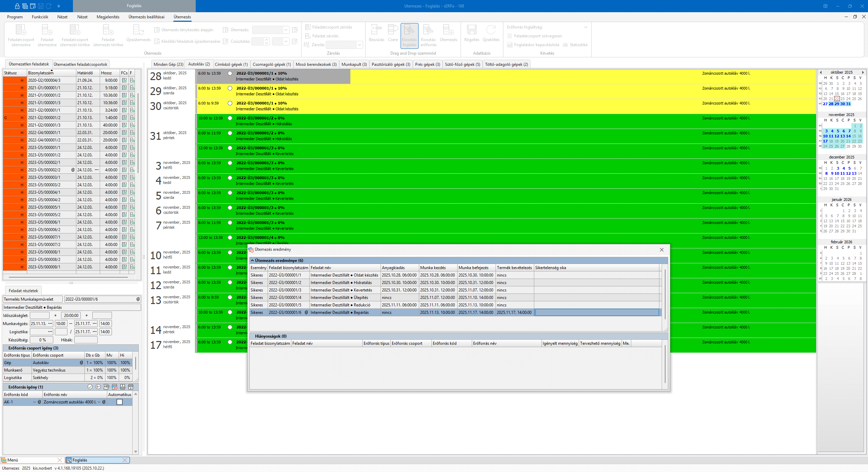Click the status circle of the October 28 task
Image resolution: width=868 pixels, height=472 pixels.
click(230, 73)
